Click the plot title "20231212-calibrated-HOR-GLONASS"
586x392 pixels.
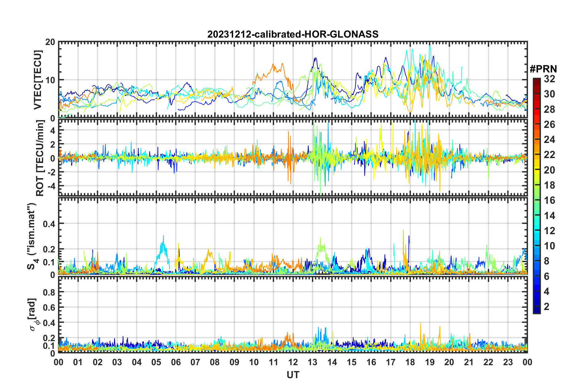tap(293, 34)
